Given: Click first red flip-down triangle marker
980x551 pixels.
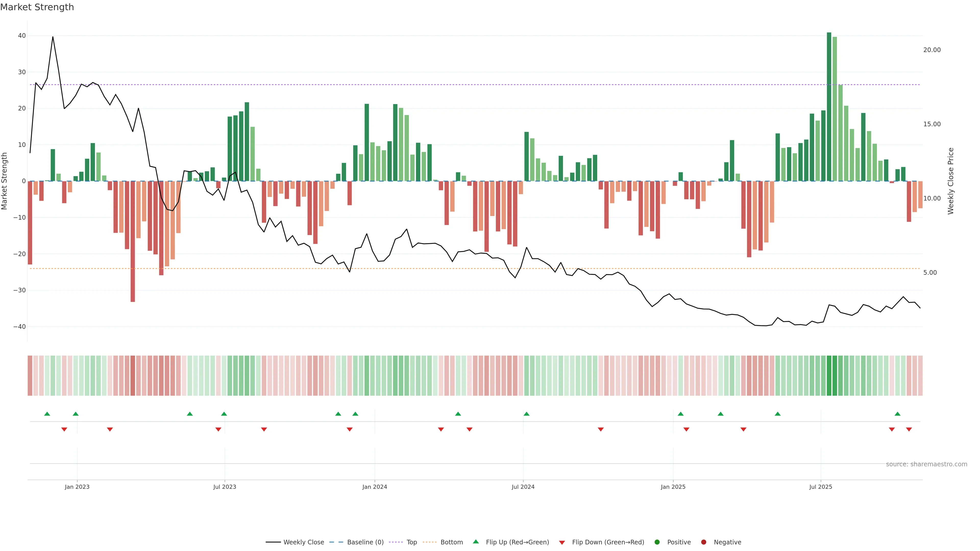Looking at the screenshot, I should (x=64, y=429).
